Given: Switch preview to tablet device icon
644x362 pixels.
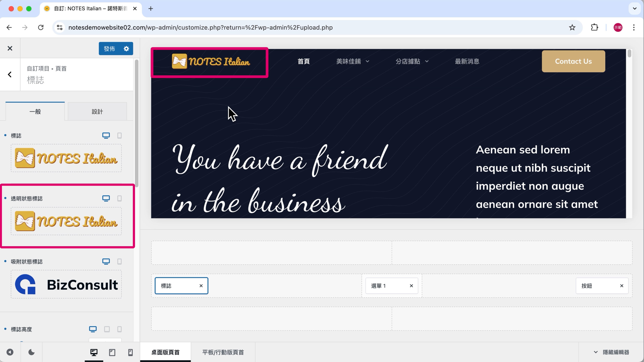Looking at the screenshot, I should coord(112,352).
